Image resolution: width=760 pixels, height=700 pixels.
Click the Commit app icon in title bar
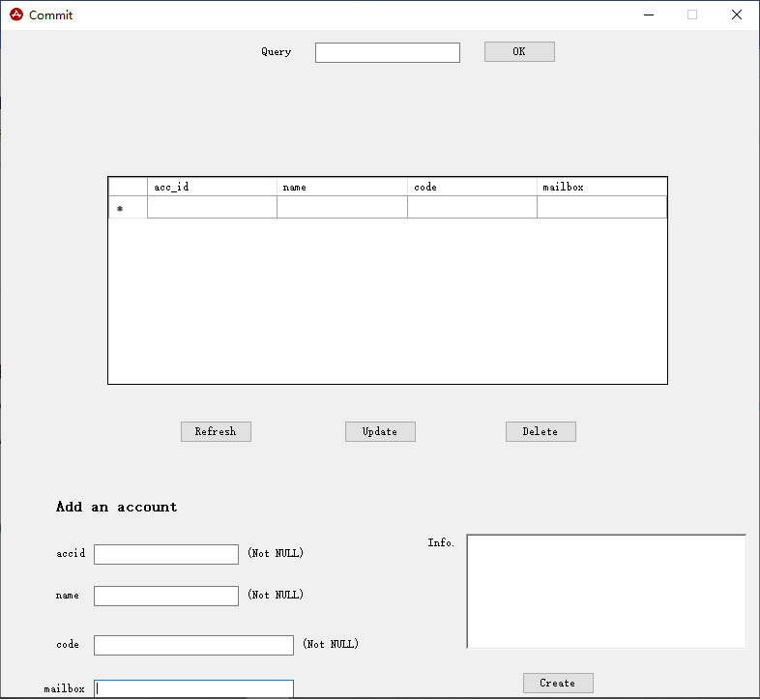16,15
